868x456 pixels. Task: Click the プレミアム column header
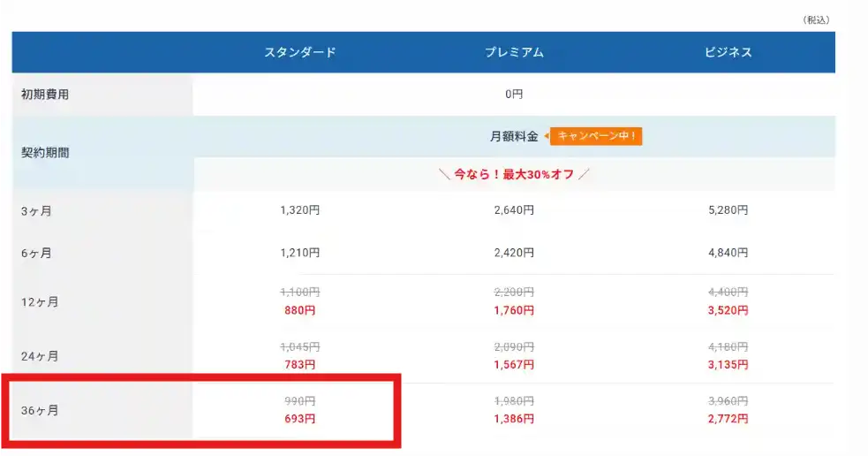point(514,53)
